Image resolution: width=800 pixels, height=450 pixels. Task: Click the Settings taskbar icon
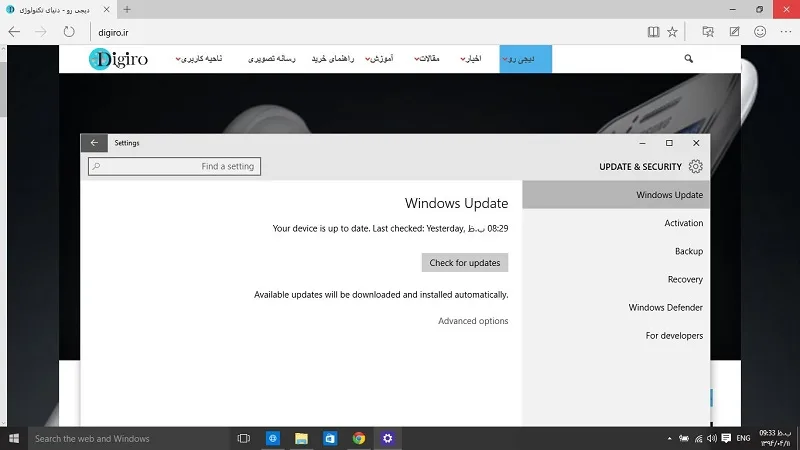pyautogui.click(x=388, y=438)
